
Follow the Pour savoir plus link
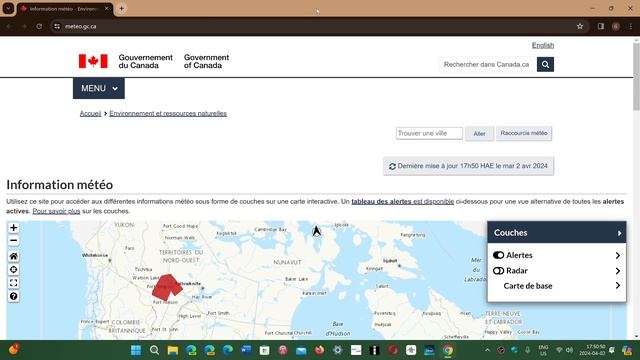click(x=56, y=211)
